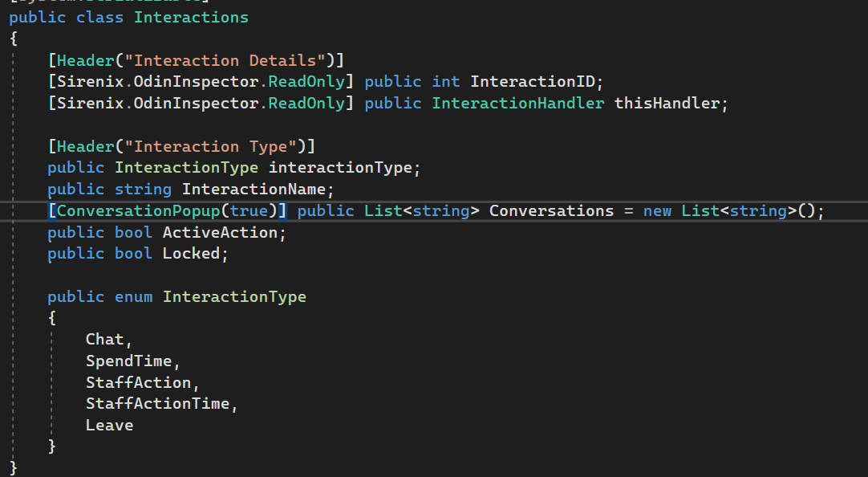Click ReadOnly on the thisHandler line
The image size is (868, 477).
(x=306, y=104)
